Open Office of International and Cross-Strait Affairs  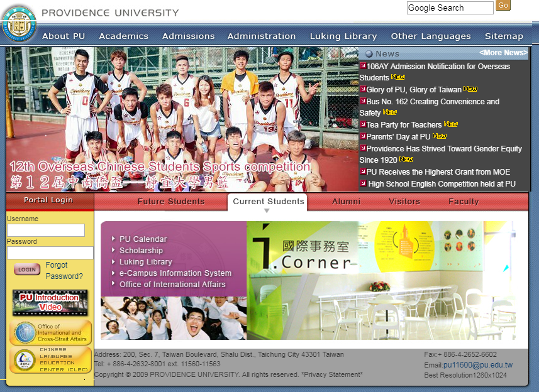50,332
